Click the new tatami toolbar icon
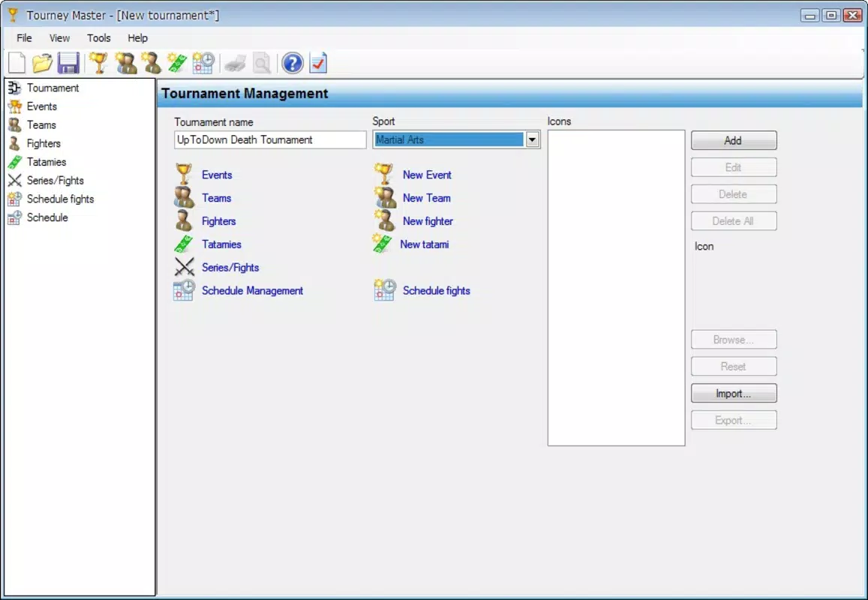Screen dimensions: 868x600 tap(177, 63)
